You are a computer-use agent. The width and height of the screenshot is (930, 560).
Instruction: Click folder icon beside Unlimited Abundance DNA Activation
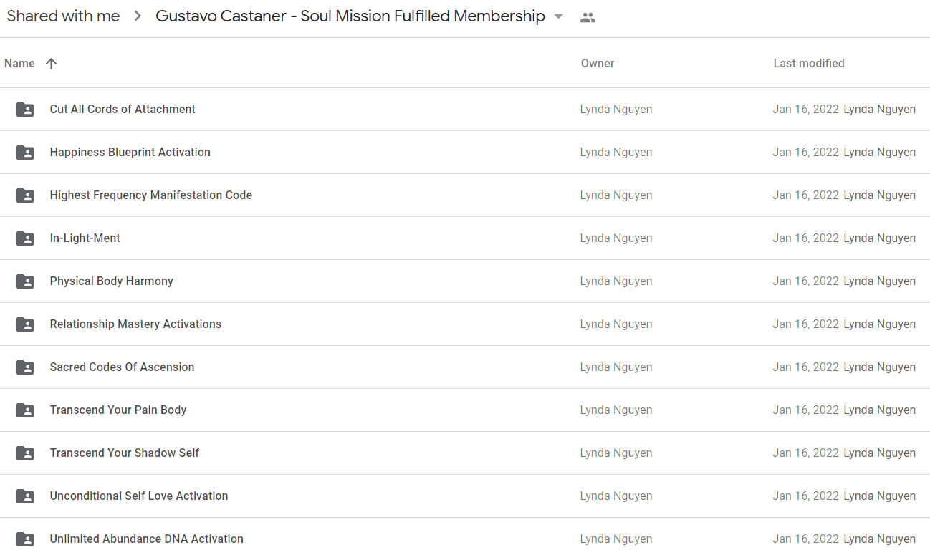[25, 539]
